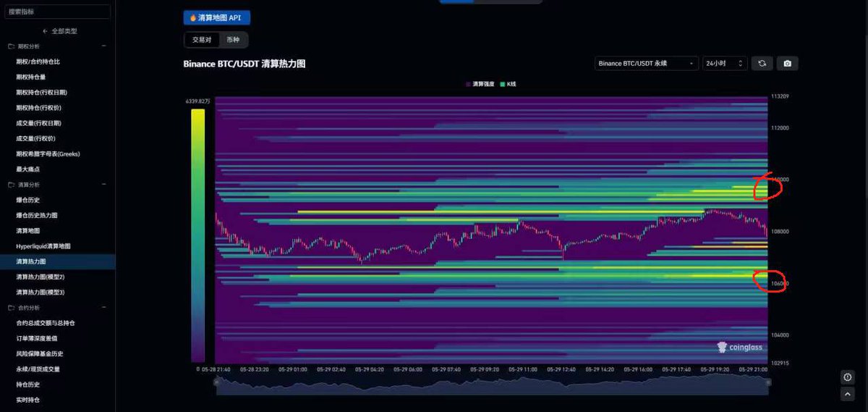The height and width of the screenshot is (412, 868).
Task: Click the 清算地图 API button
Action: 217,17
